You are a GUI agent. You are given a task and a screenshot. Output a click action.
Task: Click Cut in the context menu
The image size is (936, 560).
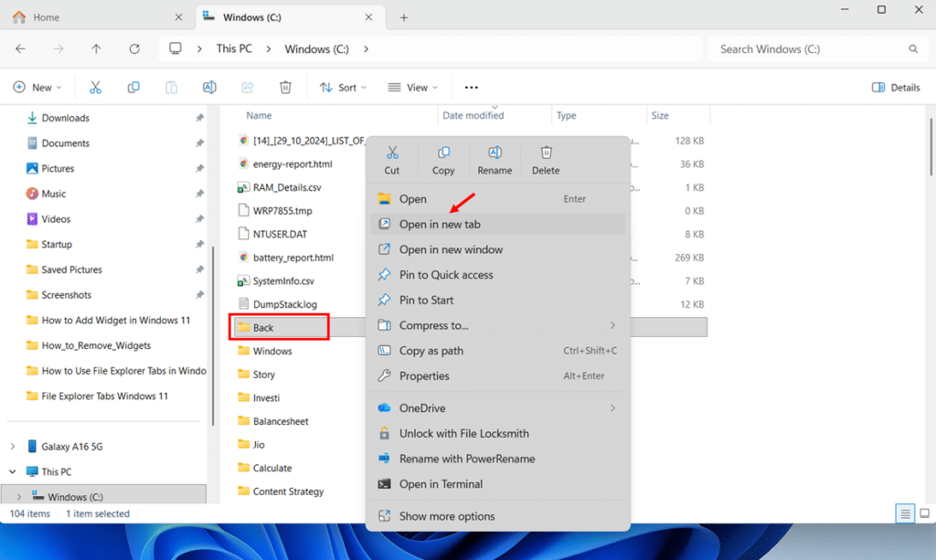point(391,161)
